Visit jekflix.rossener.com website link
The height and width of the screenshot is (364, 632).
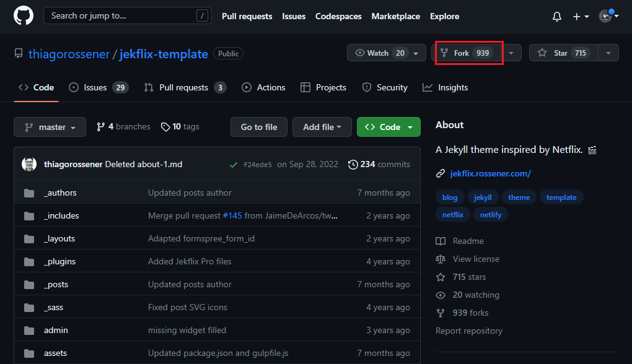pos(491,173)
